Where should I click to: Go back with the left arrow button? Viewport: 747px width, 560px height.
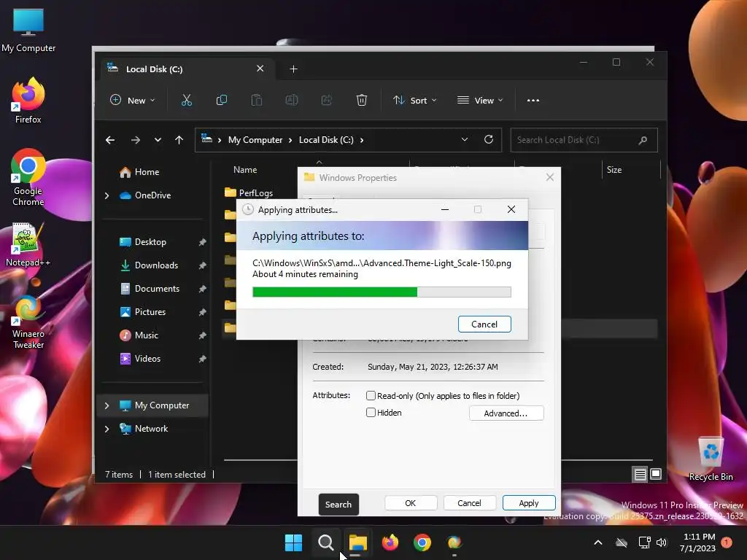coord(110,140)
